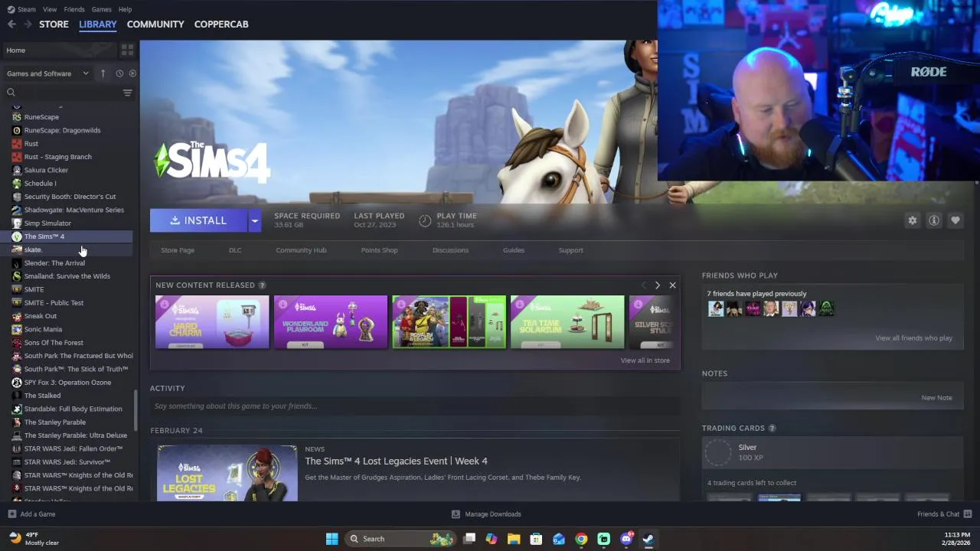Open File Explorer from the taskbar
This screenshot has height=551, width=980.
(x=514, y=539)
